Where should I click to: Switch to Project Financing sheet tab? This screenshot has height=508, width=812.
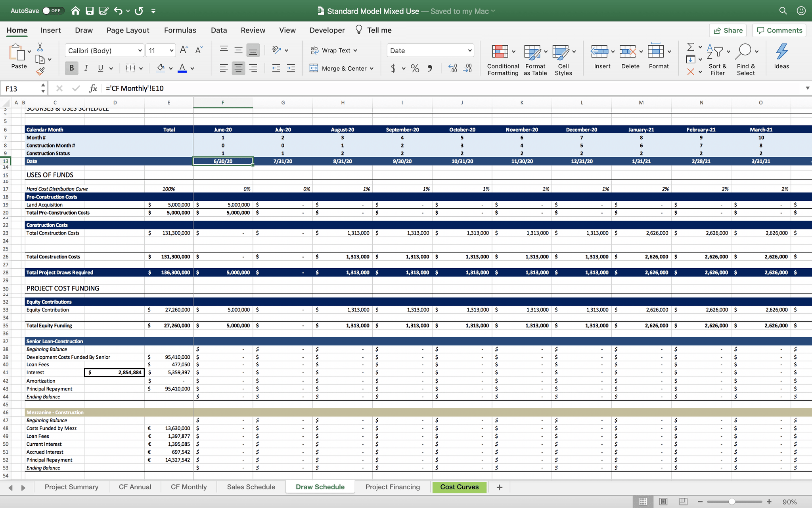pos(393,487)
